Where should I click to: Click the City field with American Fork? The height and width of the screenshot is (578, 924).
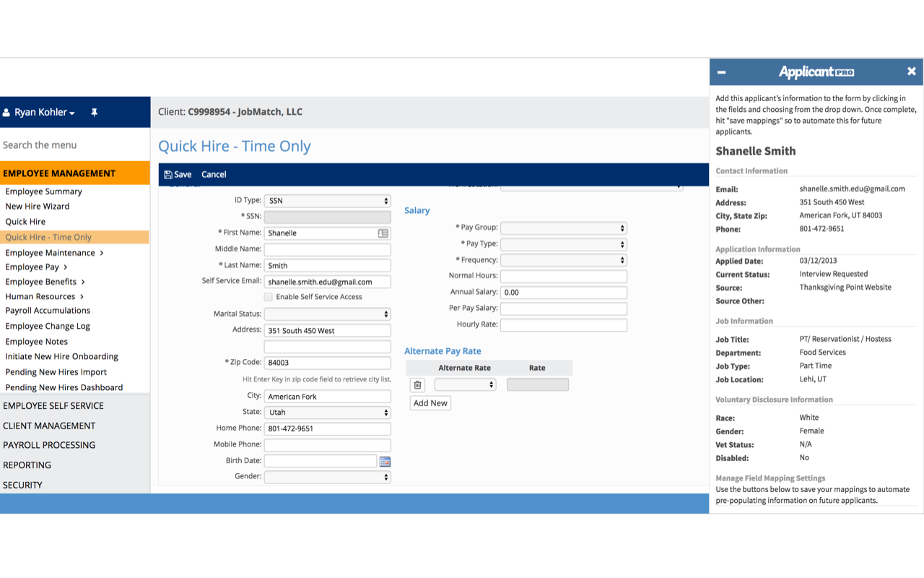pos(327,397)
